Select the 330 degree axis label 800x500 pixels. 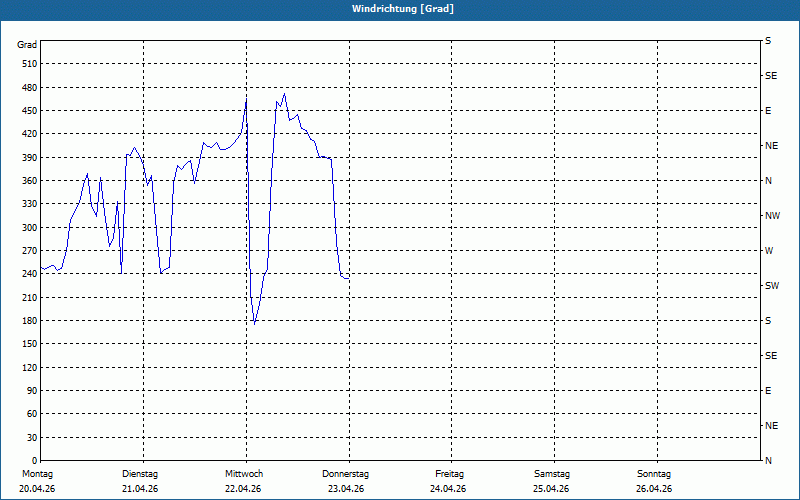pyautogui.click(x=30, y=204)
